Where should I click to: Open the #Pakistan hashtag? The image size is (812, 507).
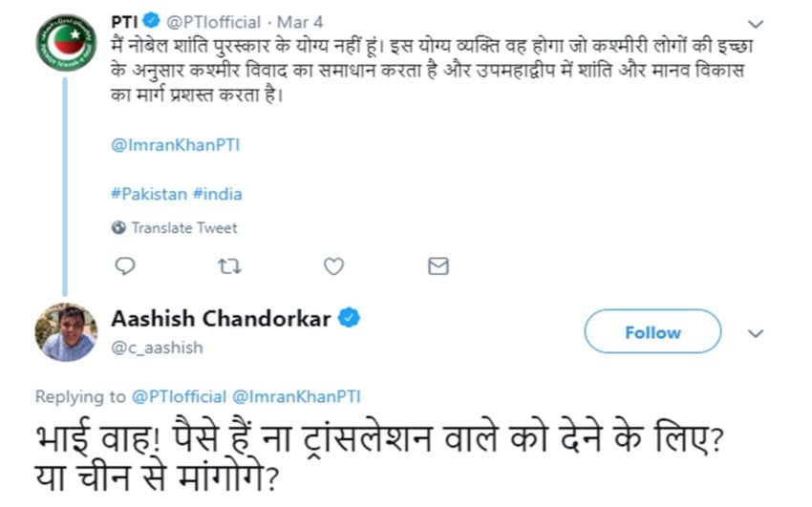[148, 194]
